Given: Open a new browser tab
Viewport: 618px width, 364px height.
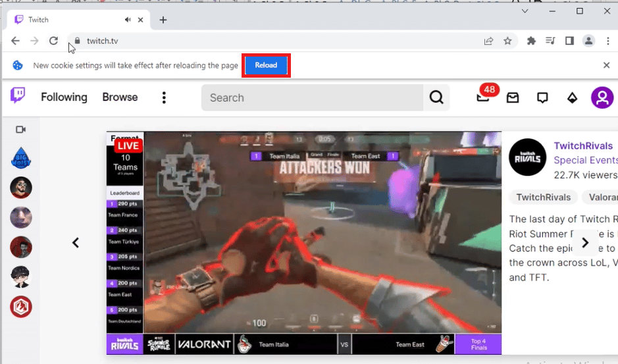Looking at the screenshot, I should (x=163, y=20).
